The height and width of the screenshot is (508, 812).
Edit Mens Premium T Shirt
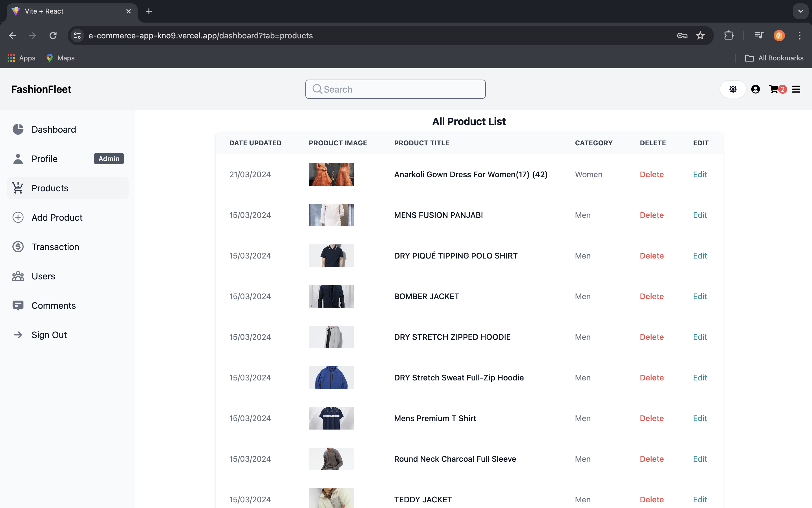[x=700, y=418]
